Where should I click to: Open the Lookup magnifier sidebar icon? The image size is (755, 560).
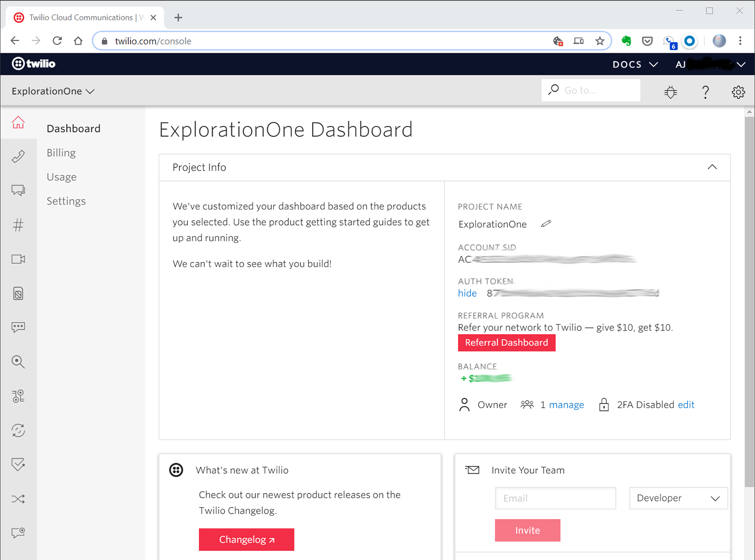18,362
